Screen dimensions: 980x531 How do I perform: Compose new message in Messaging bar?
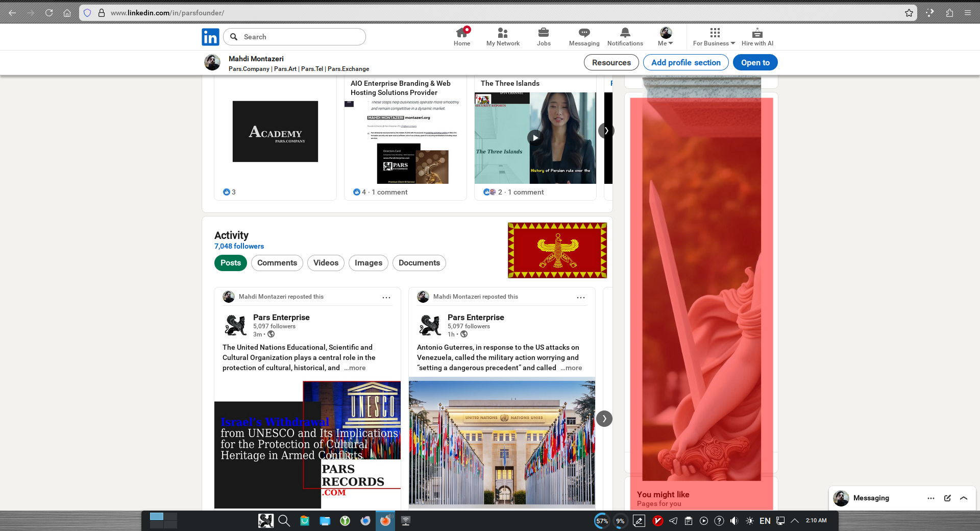pos(947,498)
